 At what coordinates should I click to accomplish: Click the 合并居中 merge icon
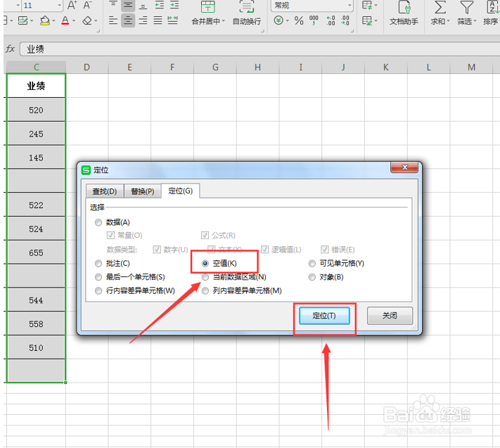207,7
